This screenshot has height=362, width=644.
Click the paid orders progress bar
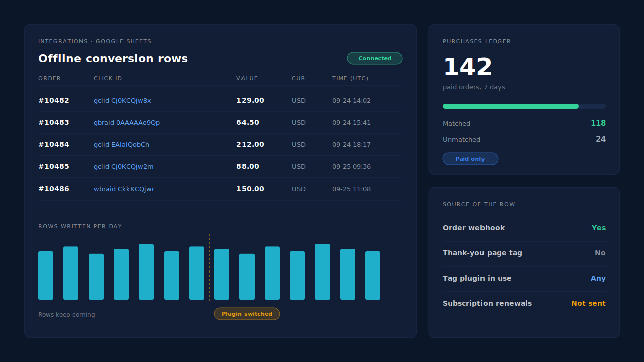click(x=524, y=106)
